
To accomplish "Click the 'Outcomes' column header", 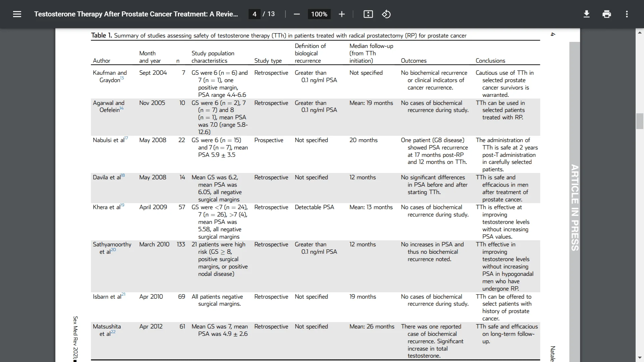I will [x=414, y=61].
